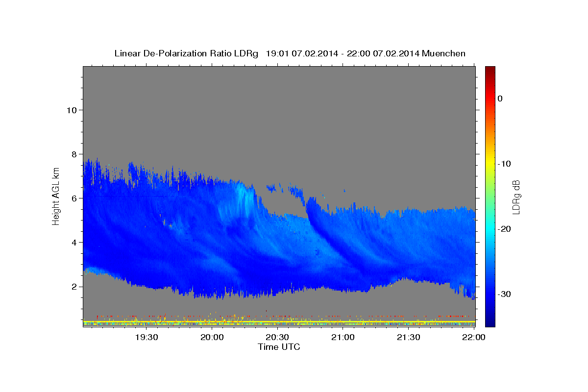Click the yellow region of the colorbar
The image size is (588, 392).
[x=490, y=163]
